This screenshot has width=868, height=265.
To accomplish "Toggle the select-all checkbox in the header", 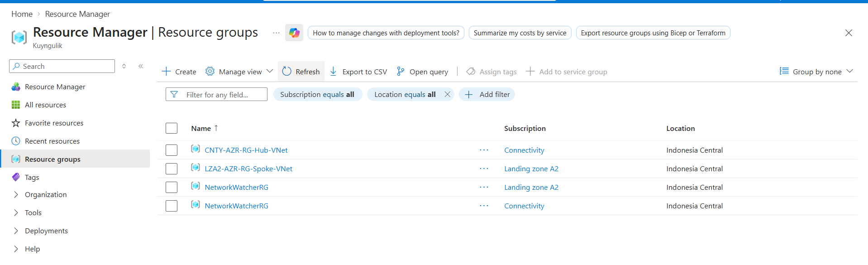I will point(172,128).
